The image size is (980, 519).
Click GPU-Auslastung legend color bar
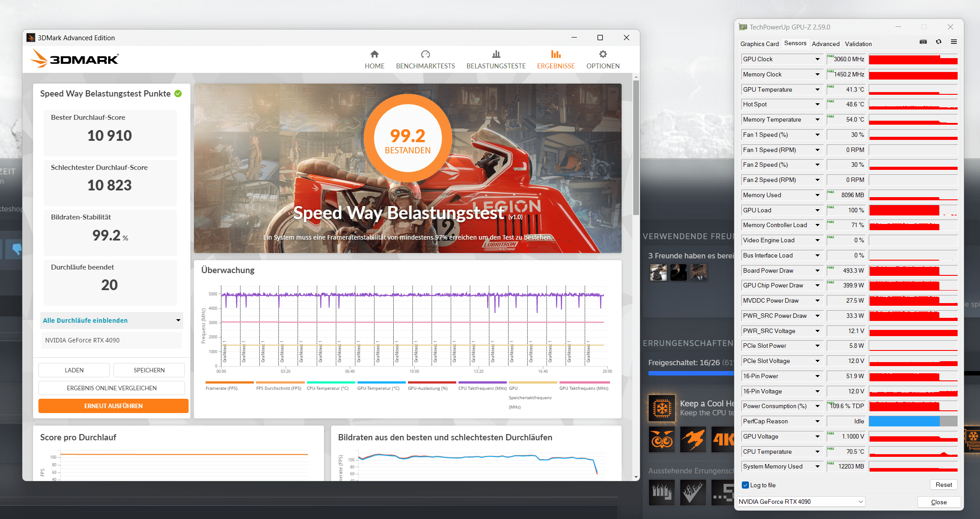[x=432, y=382]
